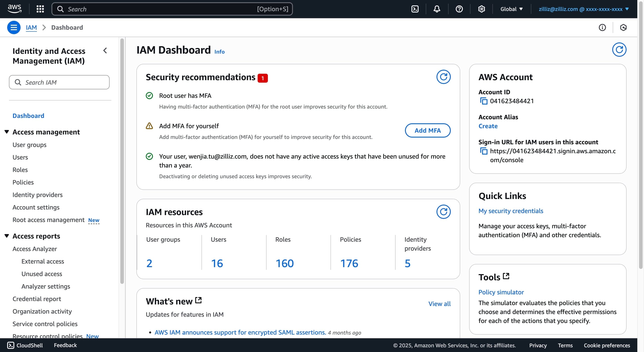Open the 5 Identity providers count

coord(407,263)
